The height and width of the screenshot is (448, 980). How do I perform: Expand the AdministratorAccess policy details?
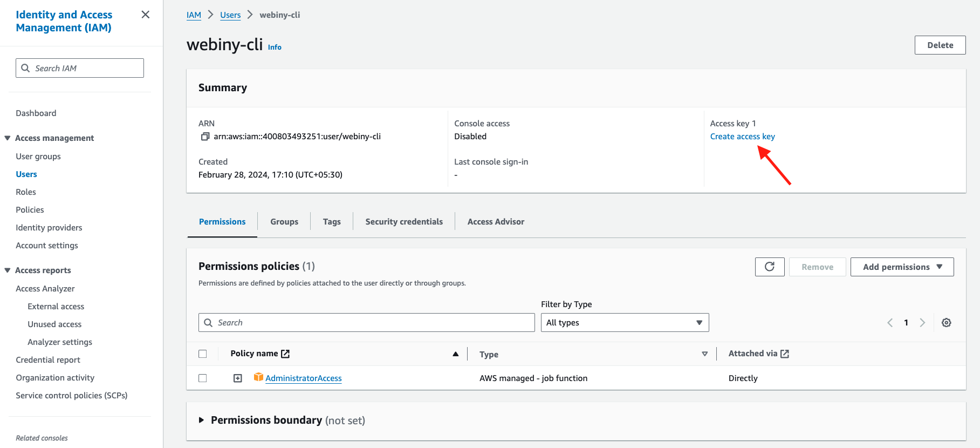[x=238, y=378]
